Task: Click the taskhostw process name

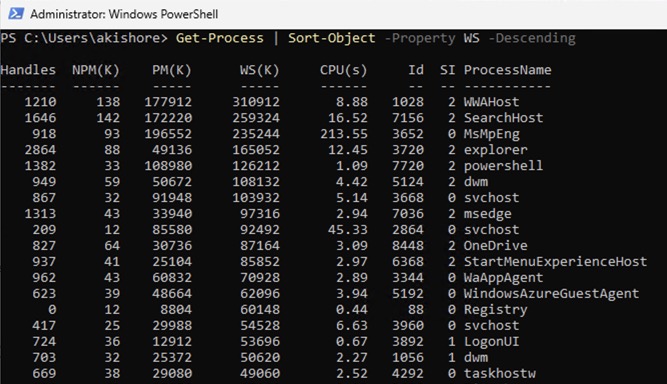Action: [499, 373]
